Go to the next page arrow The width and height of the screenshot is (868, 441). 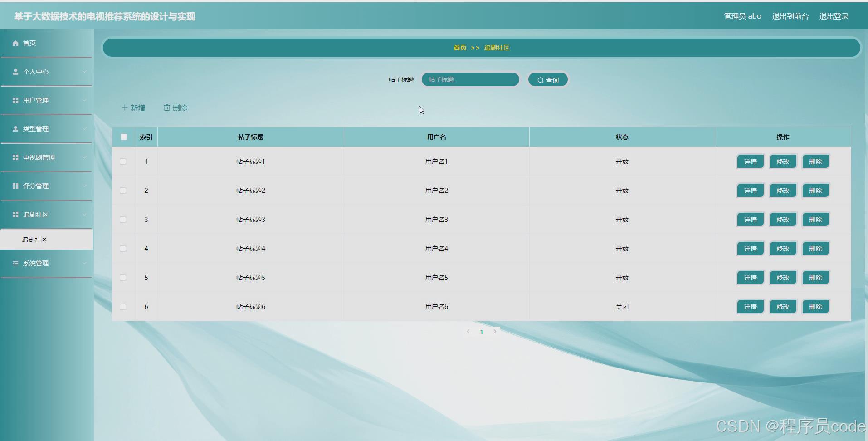(x=495, y=332)
